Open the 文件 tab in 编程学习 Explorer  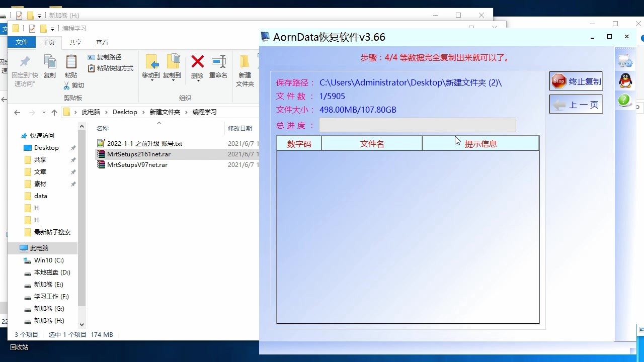(22, 42)
